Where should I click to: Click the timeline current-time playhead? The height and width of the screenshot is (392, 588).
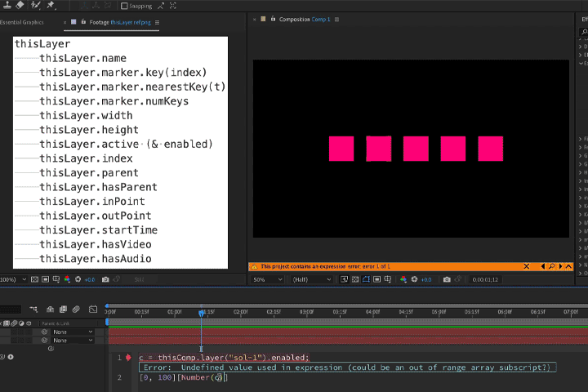202,312
